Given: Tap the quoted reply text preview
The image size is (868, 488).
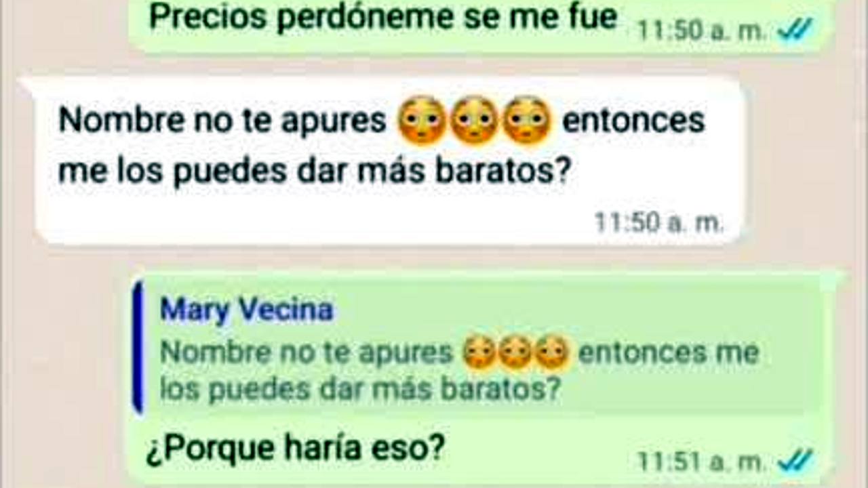Looking at the screenshot, I should [459, 371].
